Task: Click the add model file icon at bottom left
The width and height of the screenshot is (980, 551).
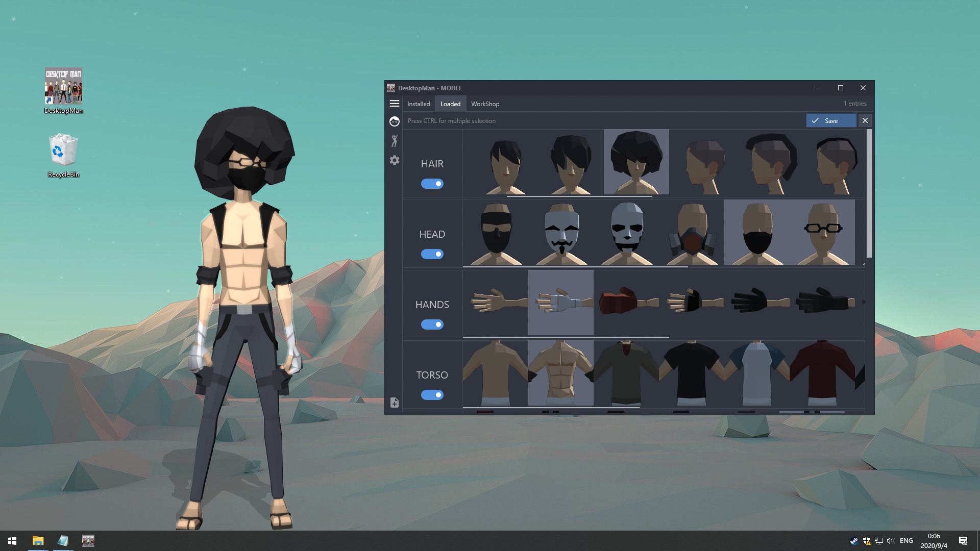Action: click(394, 403)
